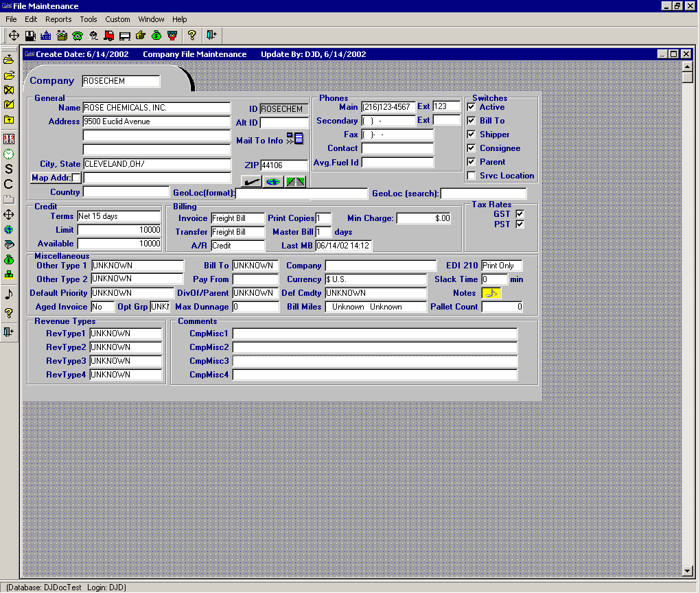Click the yellow question mark help icon

coord(192,35)
